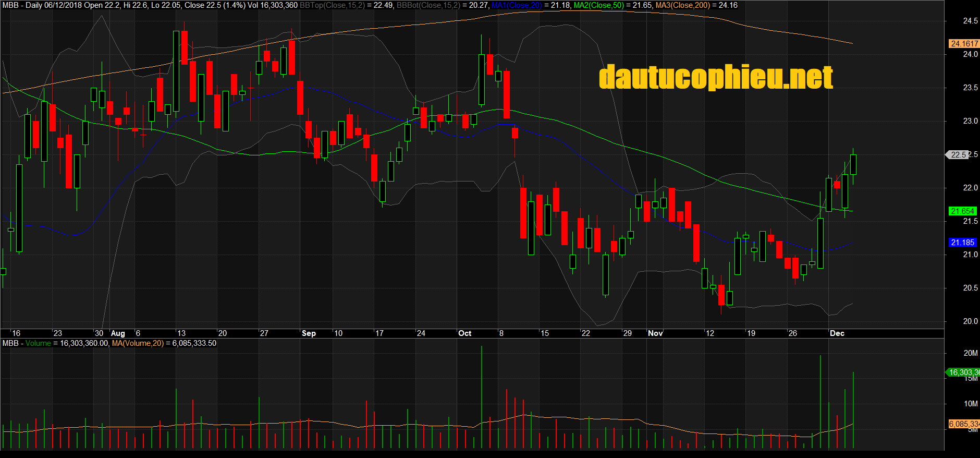Click the orange 24.1617 price tag
Screen dimensions: 980x458
(x=963, y=44)
